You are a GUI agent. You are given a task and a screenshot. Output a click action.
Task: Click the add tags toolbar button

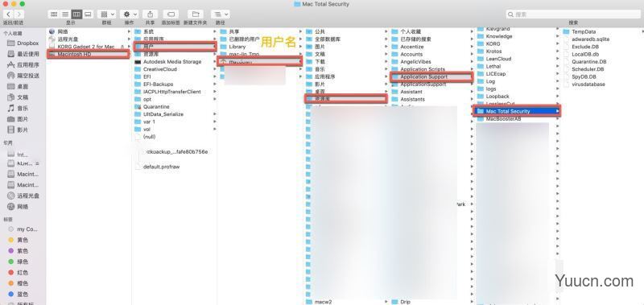(171, 14)
